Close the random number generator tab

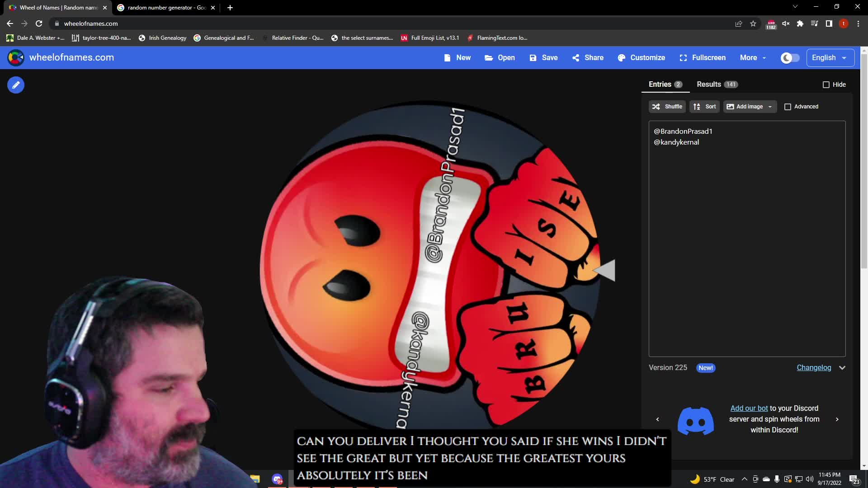click(213, 8)
